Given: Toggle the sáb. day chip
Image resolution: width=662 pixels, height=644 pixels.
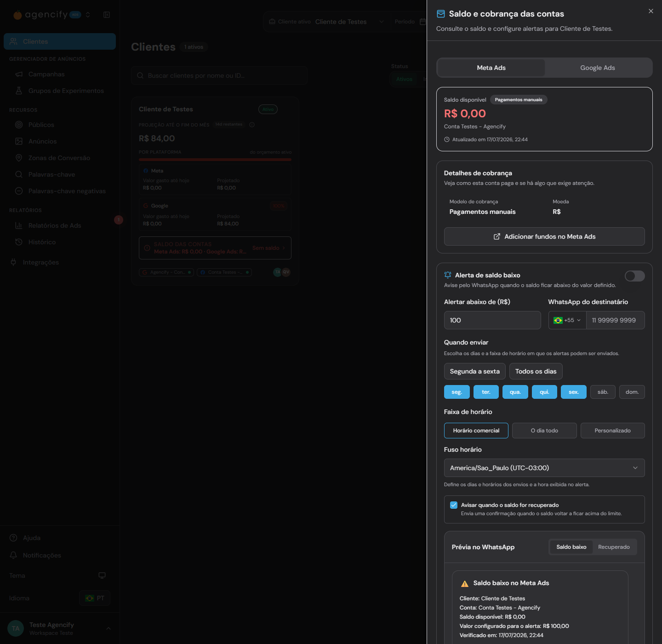Looking at the screenshot, I should click(x=603, y=392).
